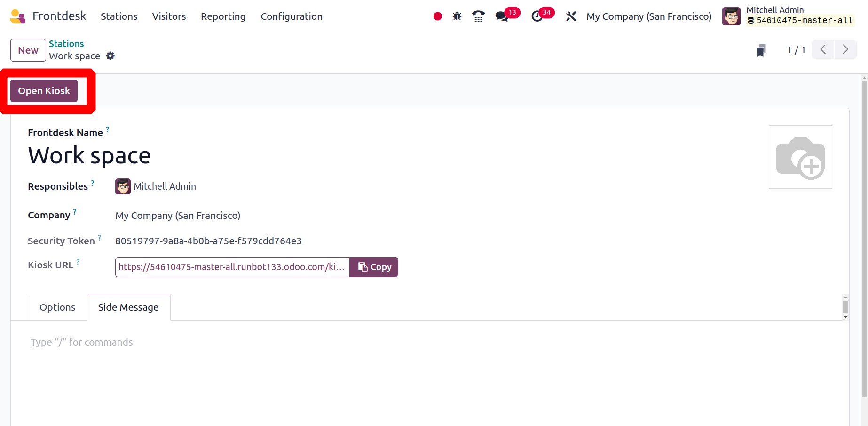
Task: Click the Company help question mark
Action: 75,211
